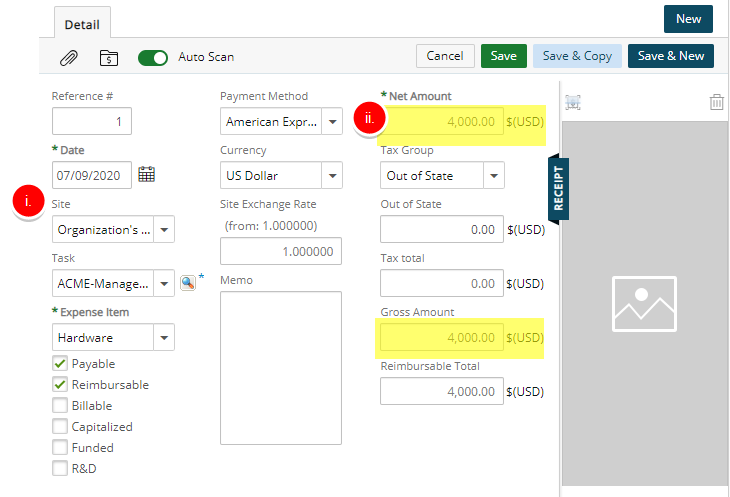Viewport: 730px width, 497px height.
Task: Click the Tax total field
Action: click(x=442, y=283)
